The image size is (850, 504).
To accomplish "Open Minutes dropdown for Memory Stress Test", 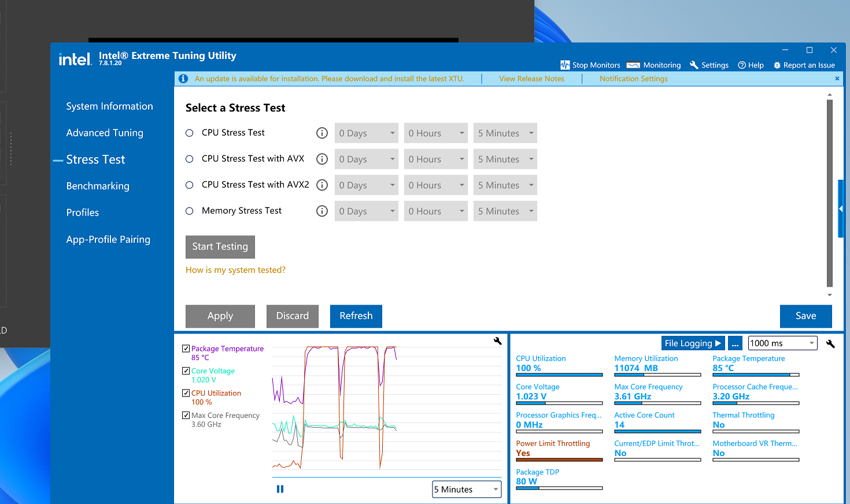I will tap(505, 211).
